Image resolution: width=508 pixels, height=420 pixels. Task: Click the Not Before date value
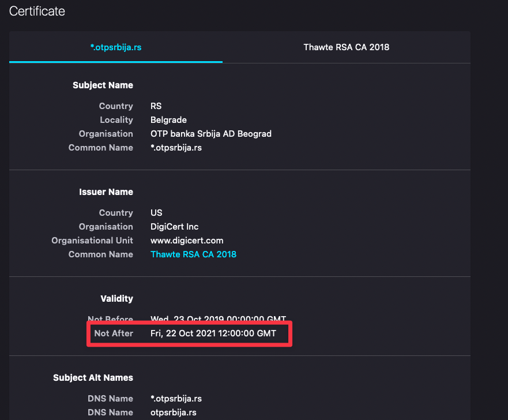pos(218,318)
